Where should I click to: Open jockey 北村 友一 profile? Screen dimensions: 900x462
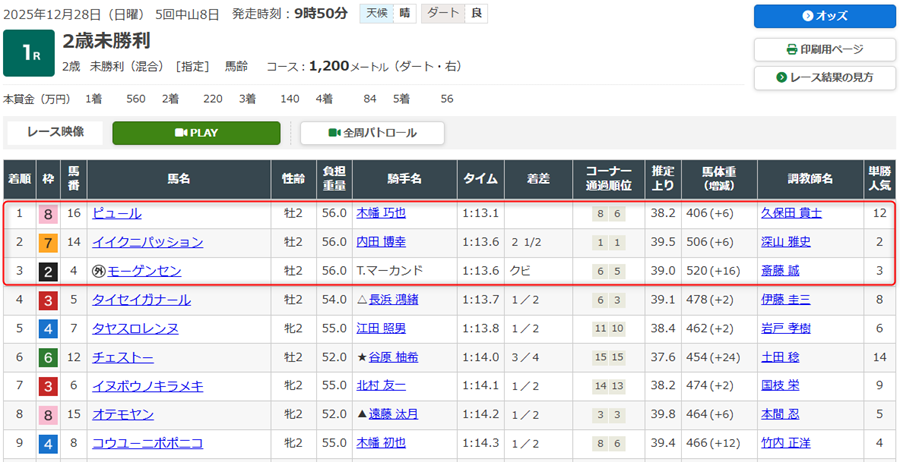point(381,386)
